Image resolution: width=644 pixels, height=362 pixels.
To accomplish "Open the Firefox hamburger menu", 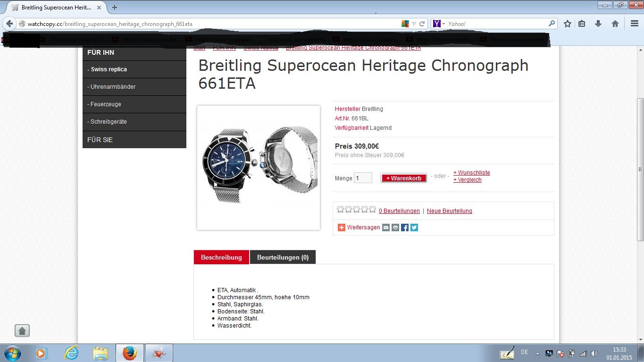I will [635, 24].
